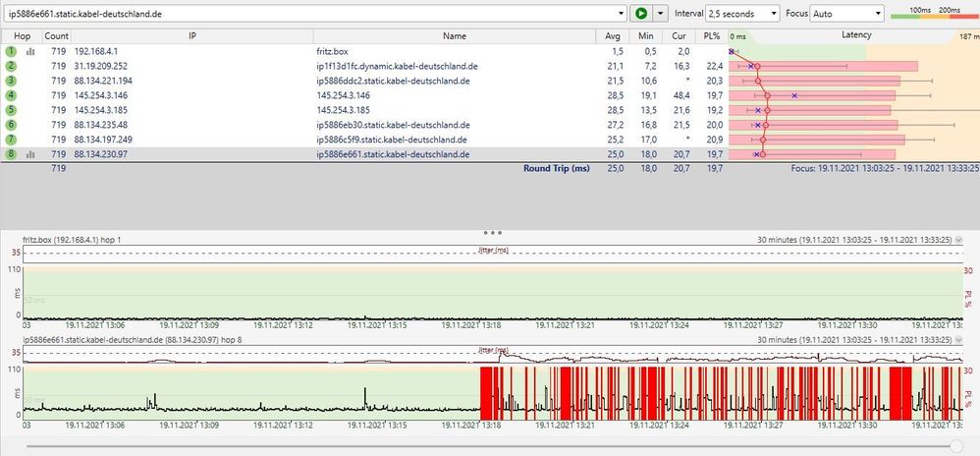Viewport: 980px width, 456px height.
Task: Click the green hop 6 number badge
Action: click(x=11, y=125)
